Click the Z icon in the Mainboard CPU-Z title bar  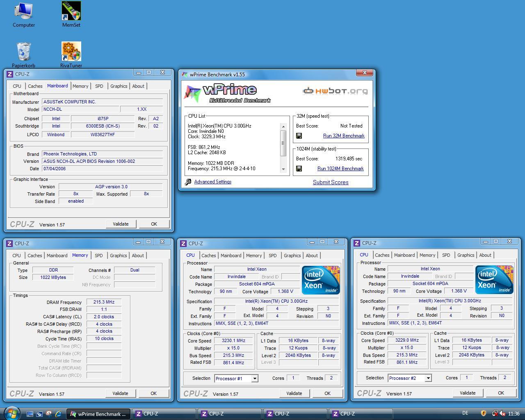pyautogui.click(x=10, y=74)
